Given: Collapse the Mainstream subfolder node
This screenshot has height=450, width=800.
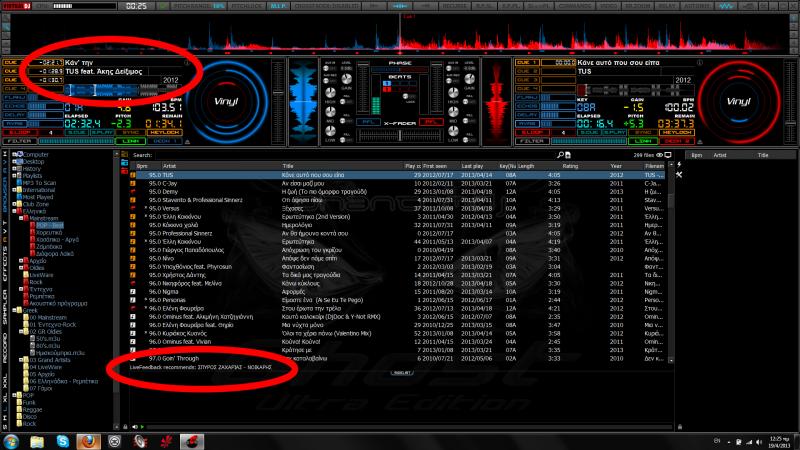Looking at the screenshot, I should [x=21, y=218].
